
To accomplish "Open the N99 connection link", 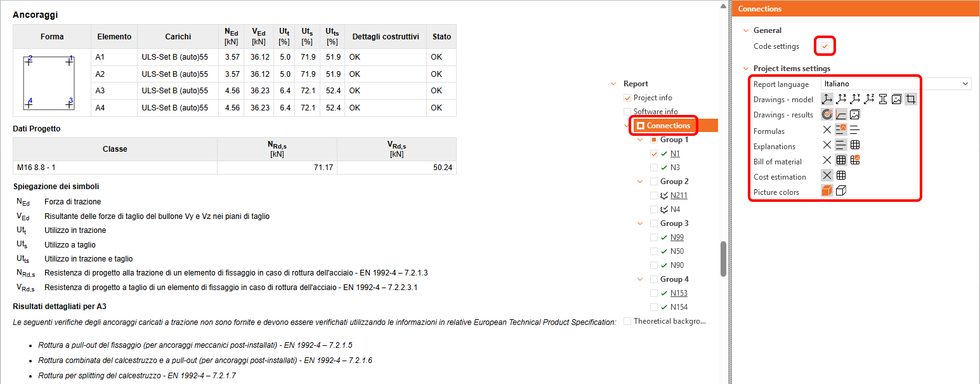I will coord(677,237).
